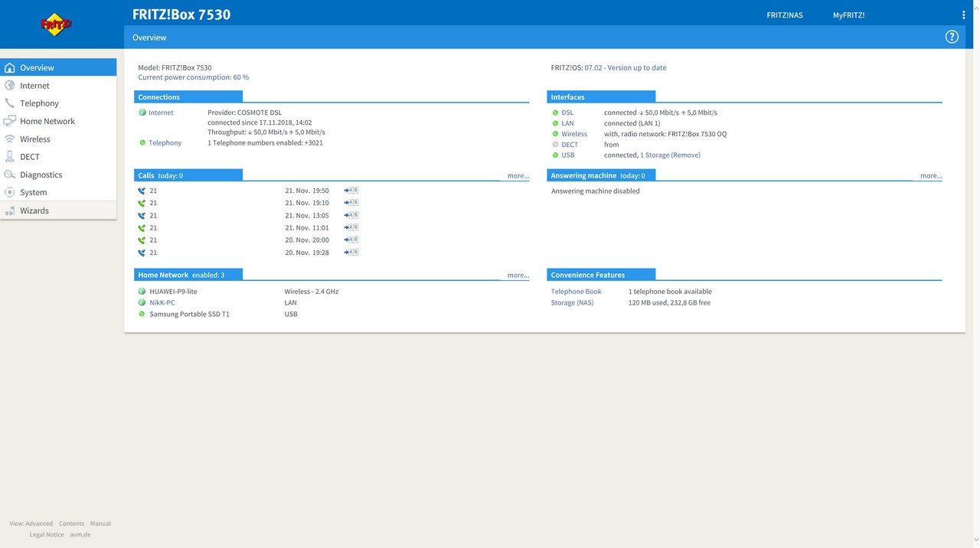Click '07.02 - Version up to date' link

click(x=626, y=67)
